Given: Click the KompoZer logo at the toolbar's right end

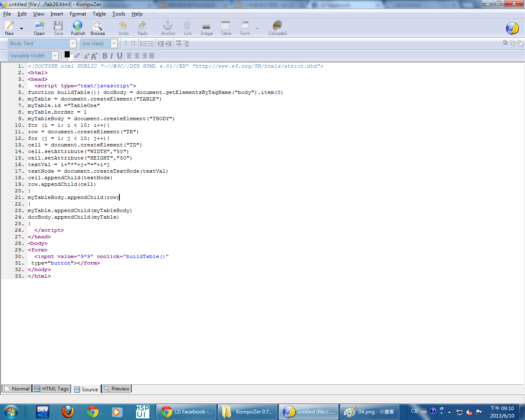Looking at the screenshot, I should coord(512,28).
